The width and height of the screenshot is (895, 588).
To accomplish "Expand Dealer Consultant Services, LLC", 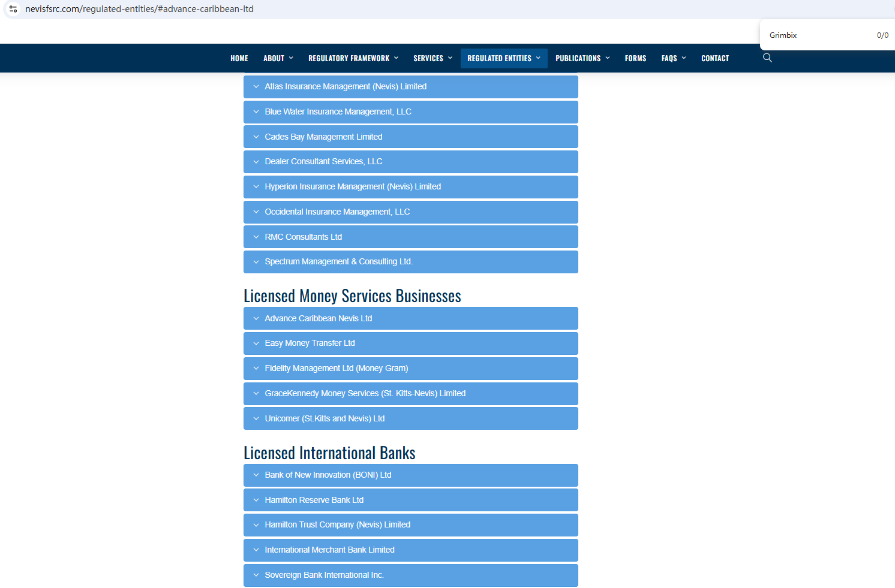I will (411, 162).
